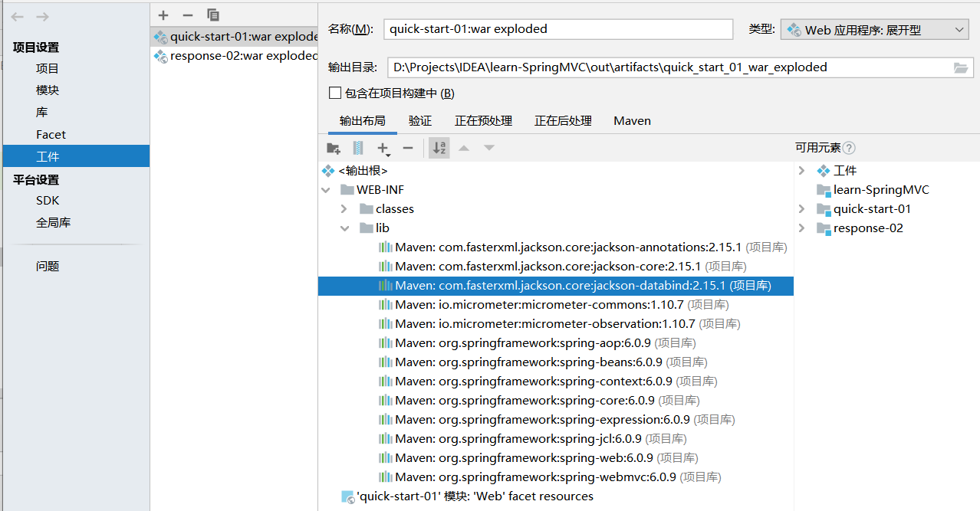Click the forward navigation arrow
980x511 pixels.
pos(42,16)
